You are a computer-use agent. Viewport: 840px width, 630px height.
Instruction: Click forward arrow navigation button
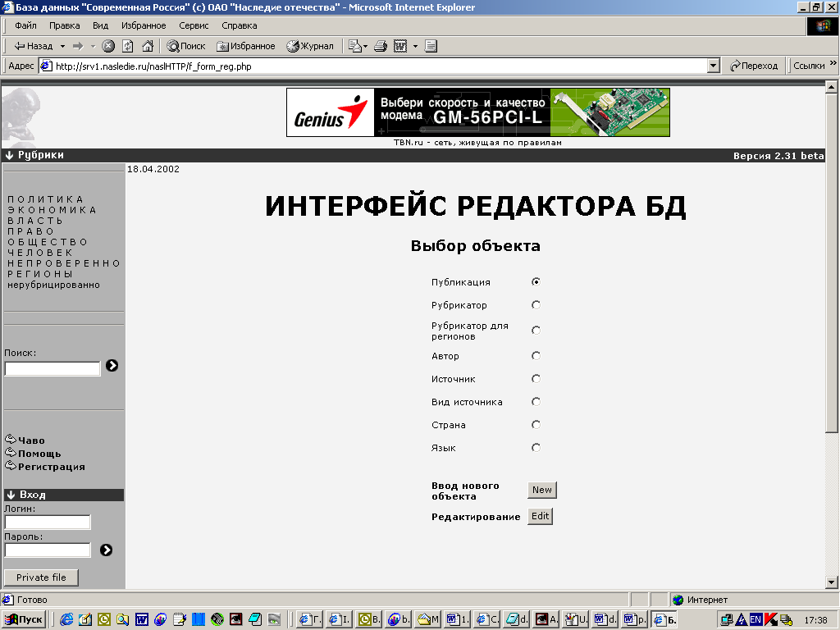coord(78,46)
